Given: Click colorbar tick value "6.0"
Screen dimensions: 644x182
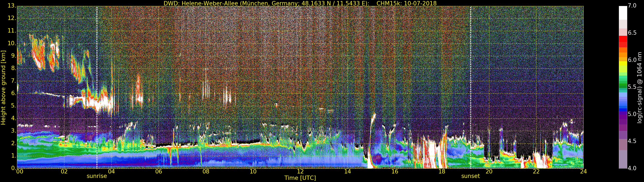Looking at the screenshot, I should 632,60.
